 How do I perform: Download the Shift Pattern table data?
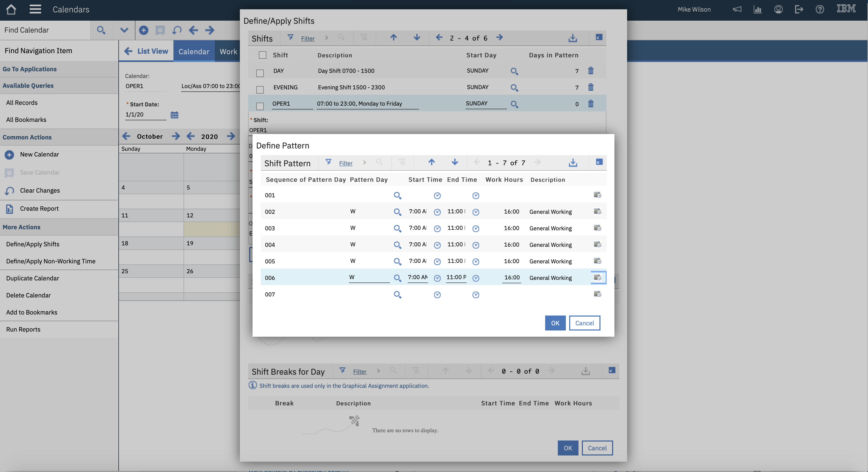(573, 163)
